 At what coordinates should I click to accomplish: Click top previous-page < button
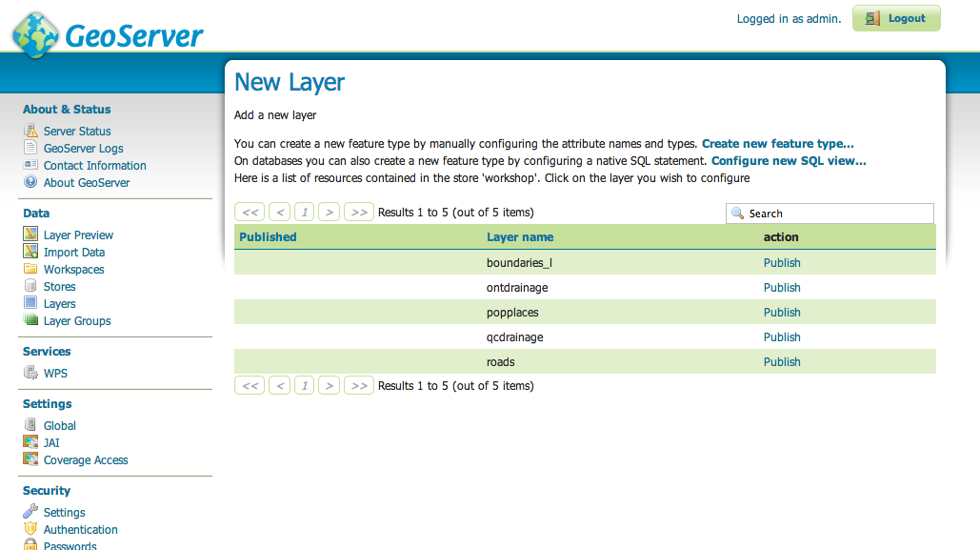click(x=279, y=213)
